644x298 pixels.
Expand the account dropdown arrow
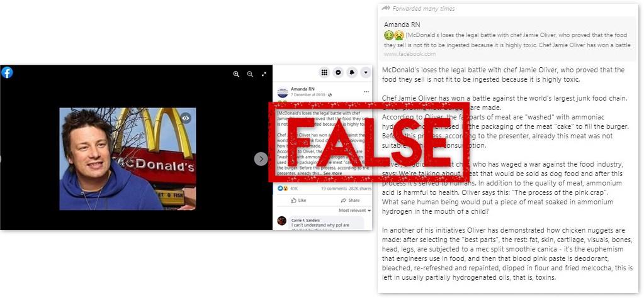click(366, 72)
